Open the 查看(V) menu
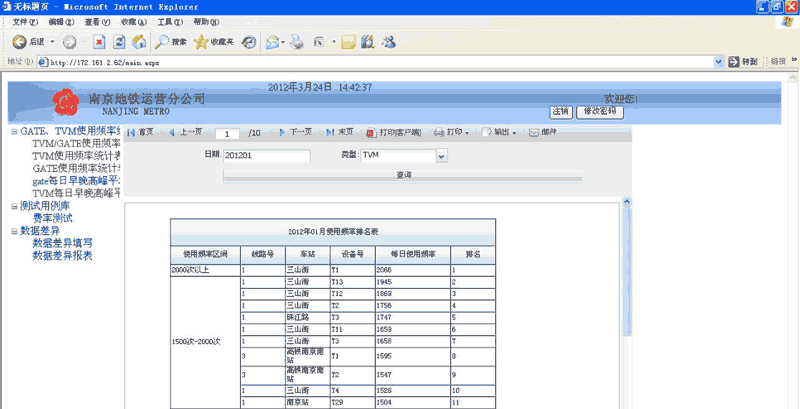800x409 pixels. click(x=97, y=22)
